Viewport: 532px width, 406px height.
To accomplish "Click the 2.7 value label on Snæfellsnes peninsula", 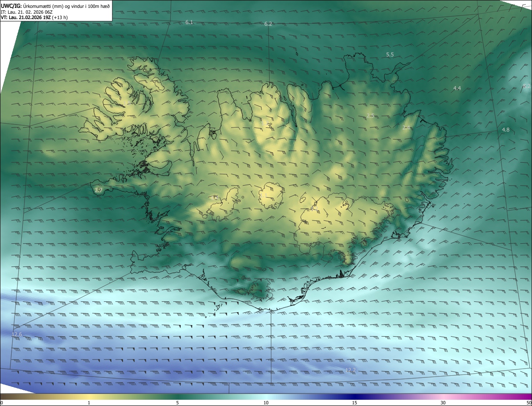I will [98, 190].
